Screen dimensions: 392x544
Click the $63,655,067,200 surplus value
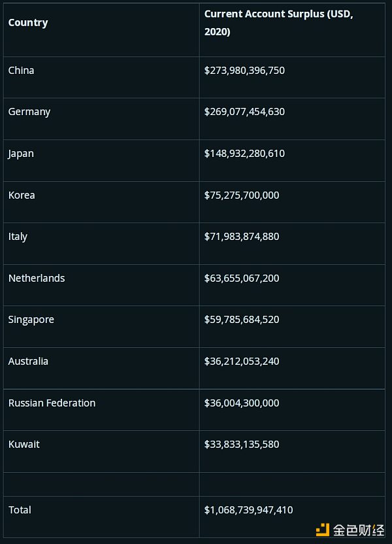coord(242,278)
